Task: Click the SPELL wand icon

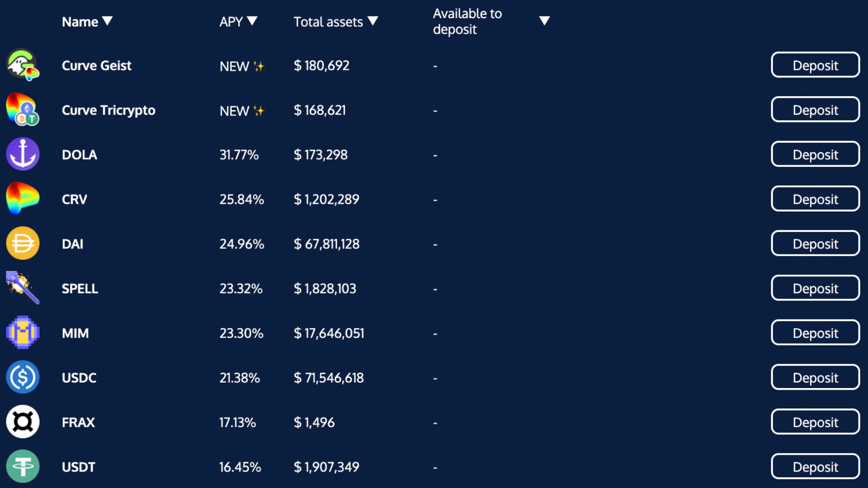Action: point(22,288)
